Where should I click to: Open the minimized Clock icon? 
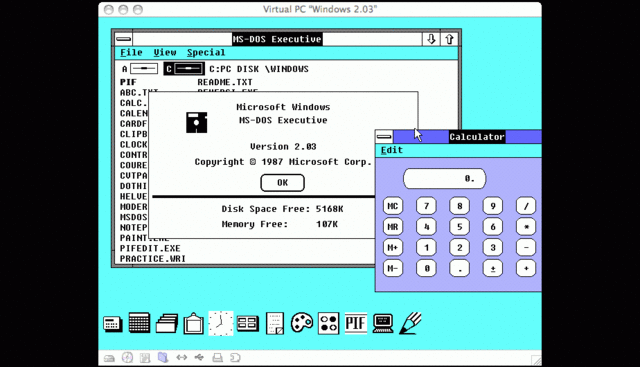click(x=221, y=323)
